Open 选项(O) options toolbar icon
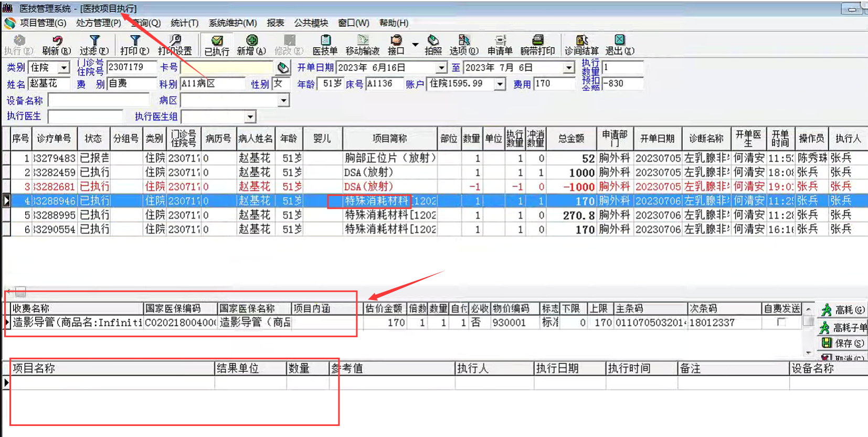 [464, 45]
